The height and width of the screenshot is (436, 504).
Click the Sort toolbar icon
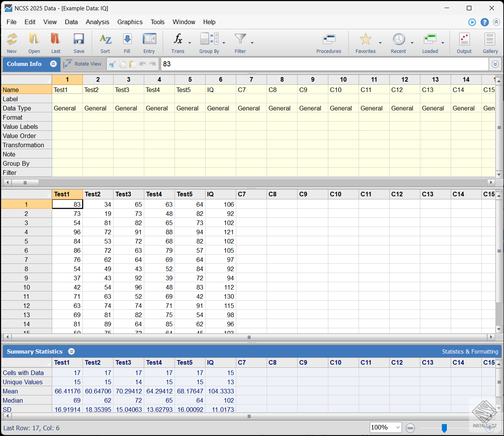(105, 43)
